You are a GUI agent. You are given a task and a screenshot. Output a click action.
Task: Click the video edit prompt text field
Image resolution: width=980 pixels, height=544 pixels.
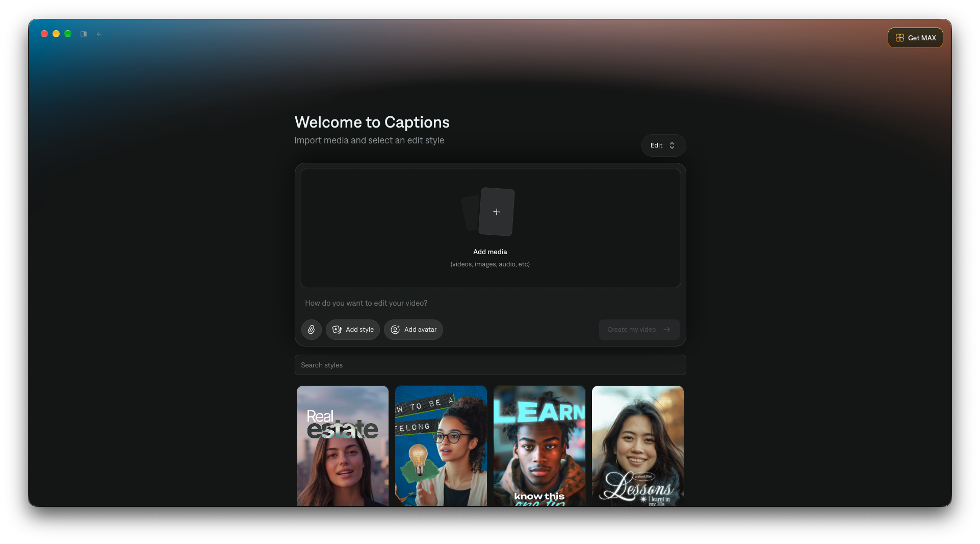pyautogui.click(x=490, y=303)
